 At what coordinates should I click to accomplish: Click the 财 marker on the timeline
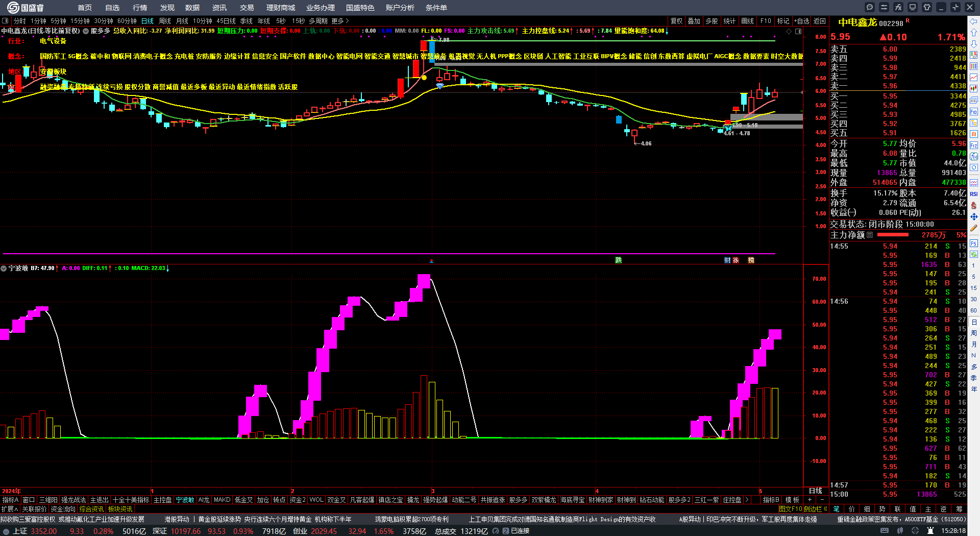tap(727, 260)
